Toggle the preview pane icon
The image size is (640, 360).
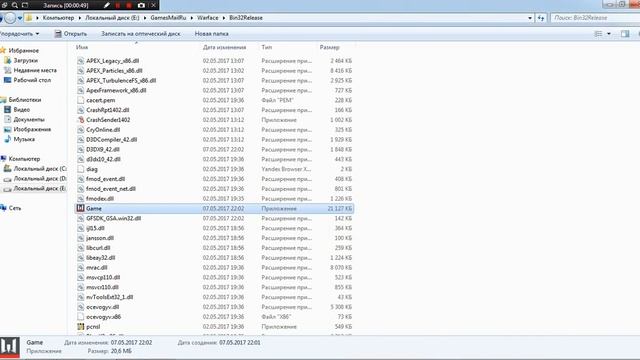pos(625,34)
